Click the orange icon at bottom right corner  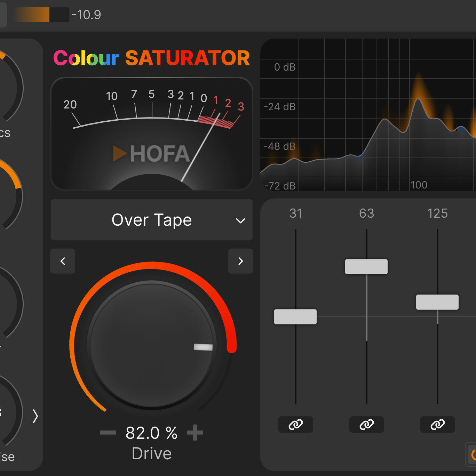(472, 454)
